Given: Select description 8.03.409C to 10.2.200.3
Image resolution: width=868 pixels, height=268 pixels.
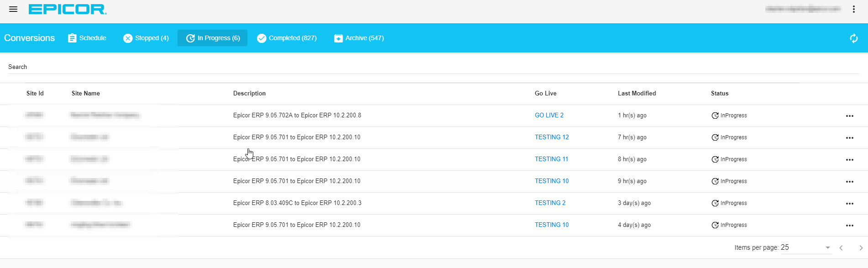Looking at the screenshot, I should (297, 203).
